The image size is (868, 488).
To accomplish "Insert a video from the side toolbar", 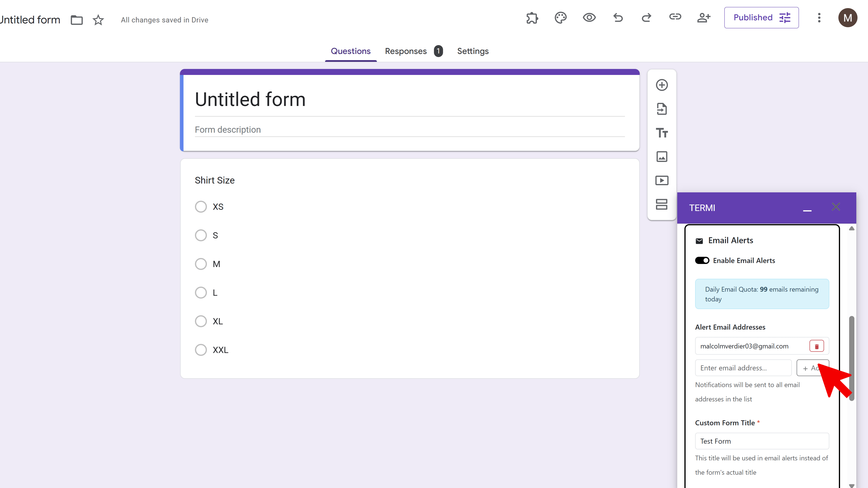I will pos(662,180).
